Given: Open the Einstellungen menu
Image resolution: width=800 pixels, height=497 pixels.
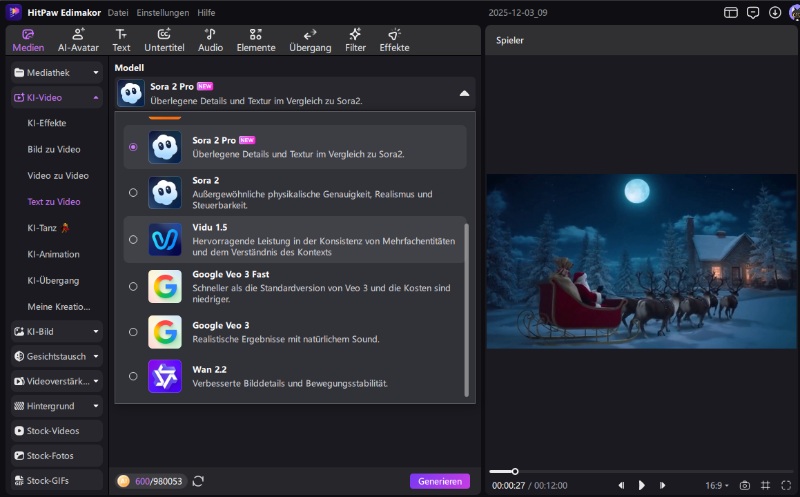Looking at the screenshot, I should point(162,13).
